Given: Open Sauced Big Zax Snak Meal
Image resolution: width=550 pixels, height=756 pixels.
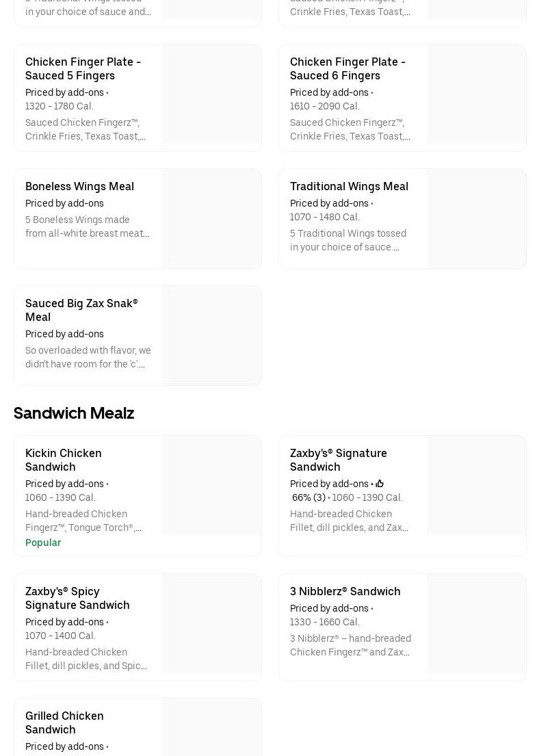Looking at the screenshot, I should (x=81, y=310).
